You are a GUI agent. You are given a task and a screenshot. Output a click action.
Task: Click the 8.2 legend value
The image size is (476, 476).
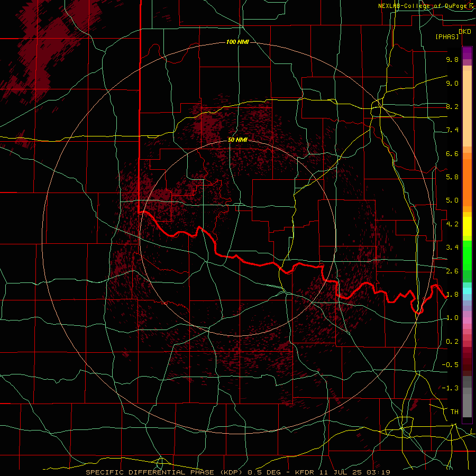(x=452, y=106)
